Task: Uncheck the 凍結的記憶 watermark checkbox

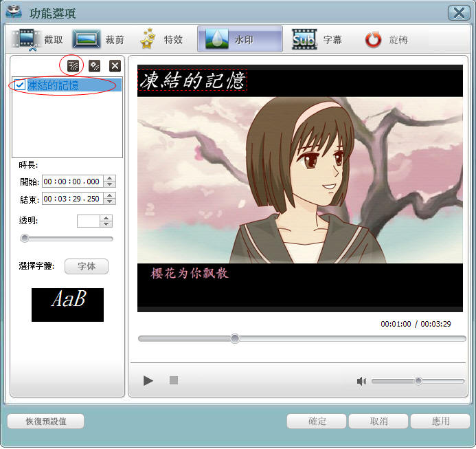Action: pyautogui.click(x=20, y=85)
